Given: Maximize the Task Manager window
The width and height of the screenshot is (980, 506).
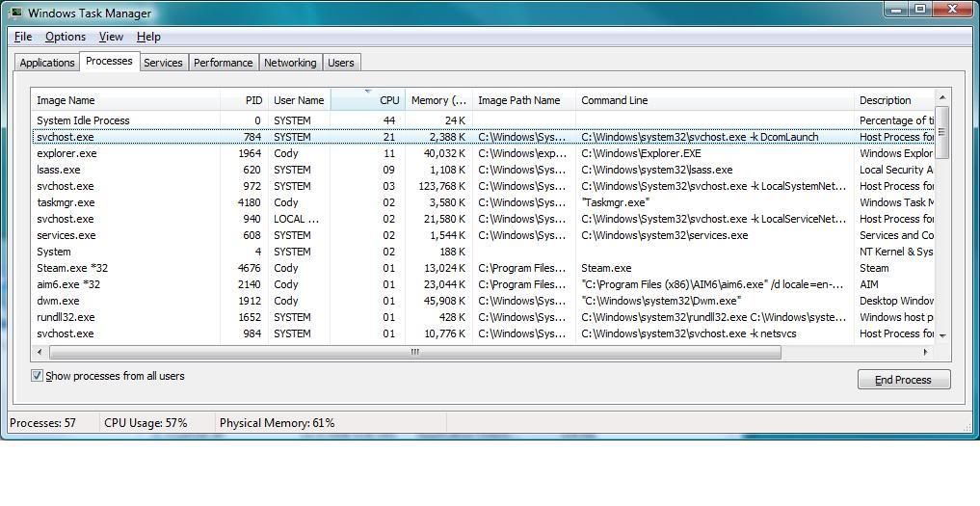Looking at the screenshot, I should pos(920,9).
